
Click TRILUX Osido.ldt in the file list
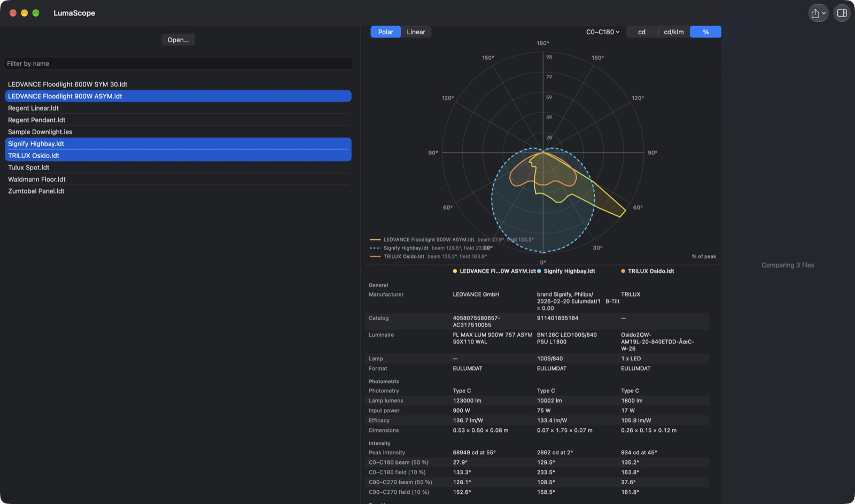coord(178,156)
